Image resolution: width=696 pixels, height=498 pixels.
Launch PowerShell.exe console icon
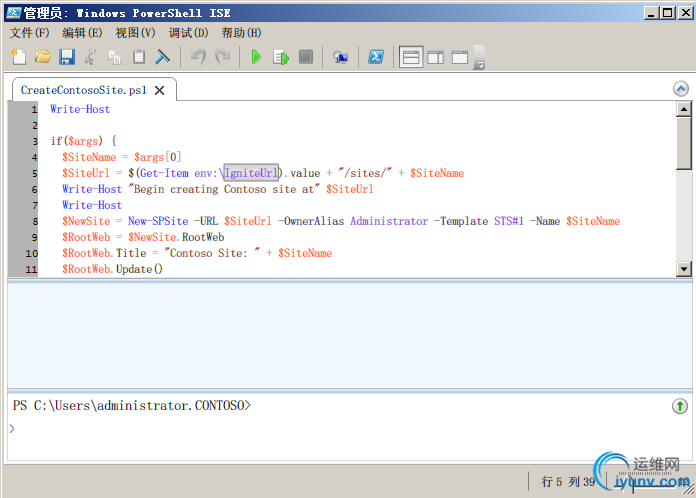tap(376, 57)
